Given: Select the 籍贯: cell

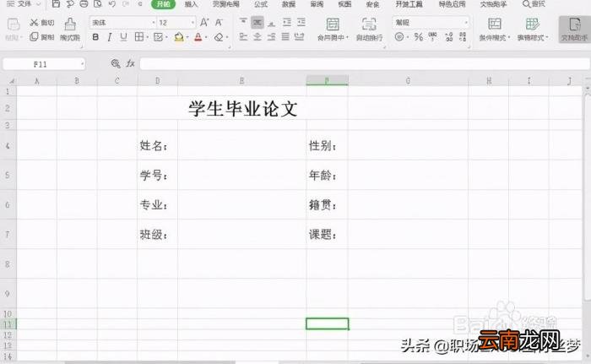Looking at the screenshot, I should (327, 204).
